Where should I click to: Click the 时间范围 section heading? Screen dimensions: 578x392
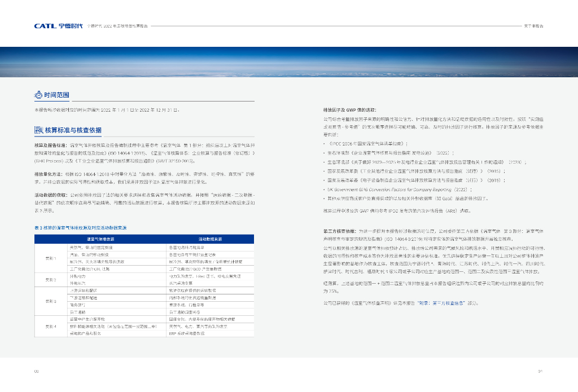pyautogui.click(x=56, y=95)
